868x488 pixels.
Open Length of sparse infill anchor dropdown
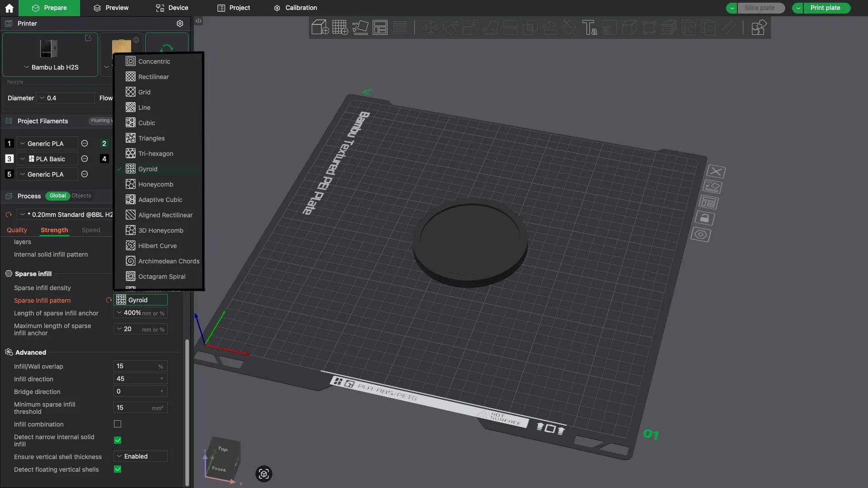pyautogui.click(x=141, y=313)
